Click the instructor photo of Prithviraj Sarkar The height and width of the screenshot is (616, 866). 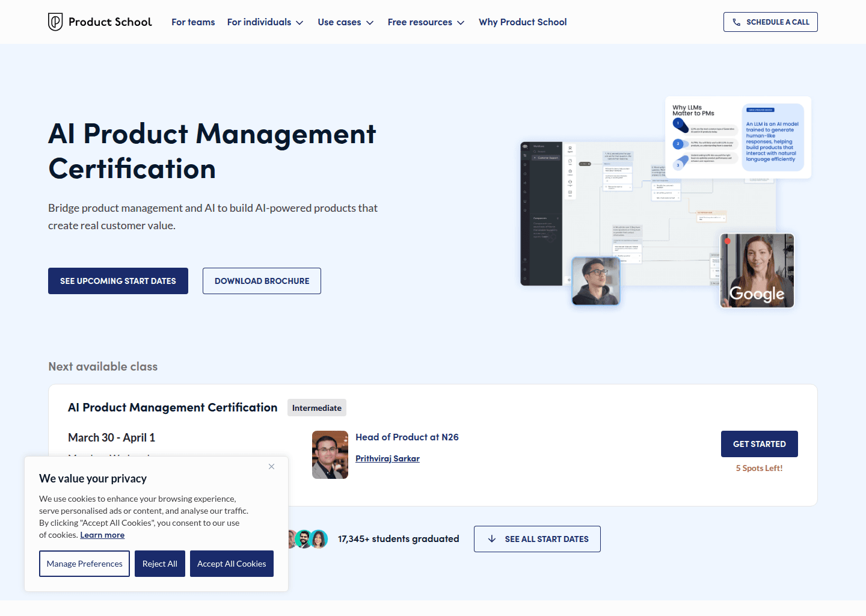click(330, 455)
